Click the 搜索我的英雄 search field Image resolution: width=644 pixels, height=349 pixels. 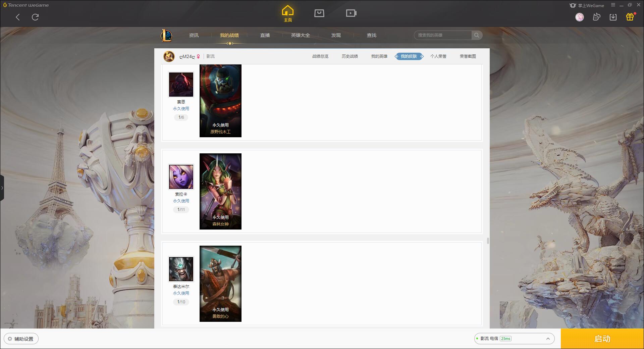443,35
